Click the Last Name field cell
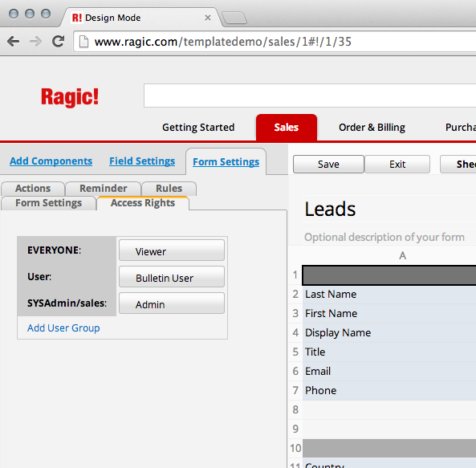Screen dimensions: 476x468 [x=389, y=295]
